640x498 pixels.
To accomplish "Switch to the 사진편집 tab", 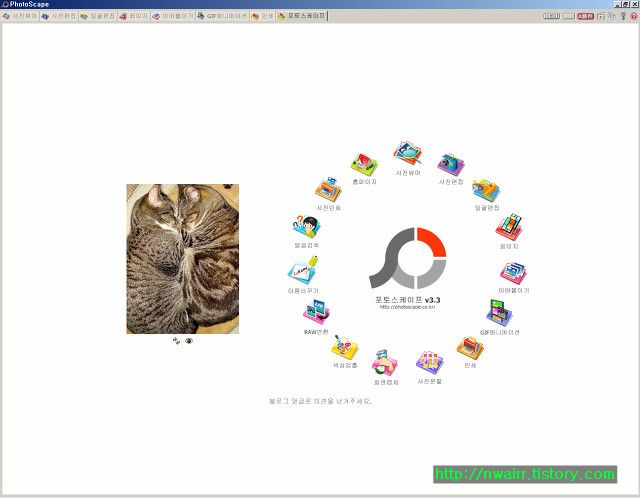I will 59,16.
